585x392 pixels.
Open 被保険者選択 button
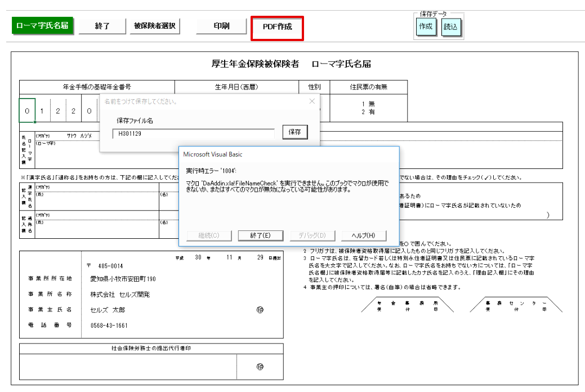click(x=155, y=26)
